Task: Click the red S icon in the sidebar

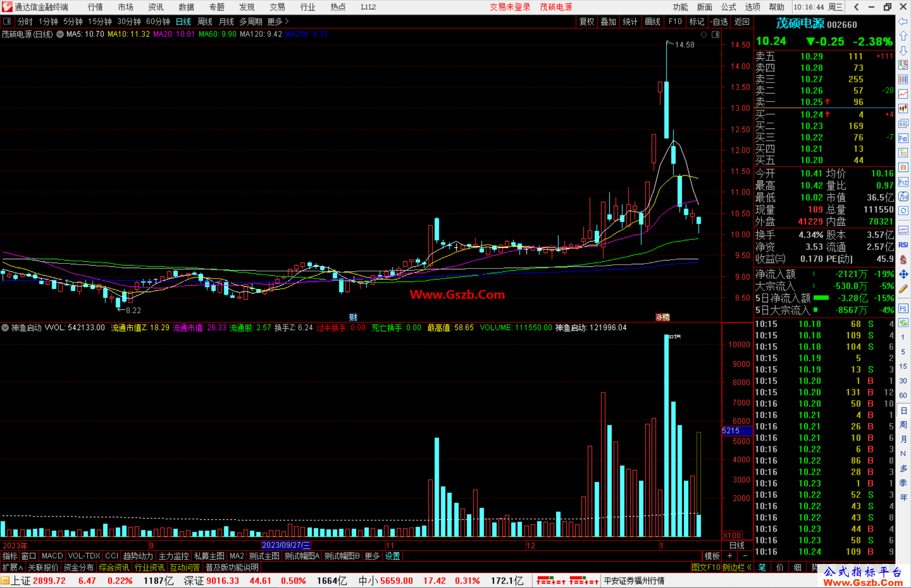Action: (903, 260)
